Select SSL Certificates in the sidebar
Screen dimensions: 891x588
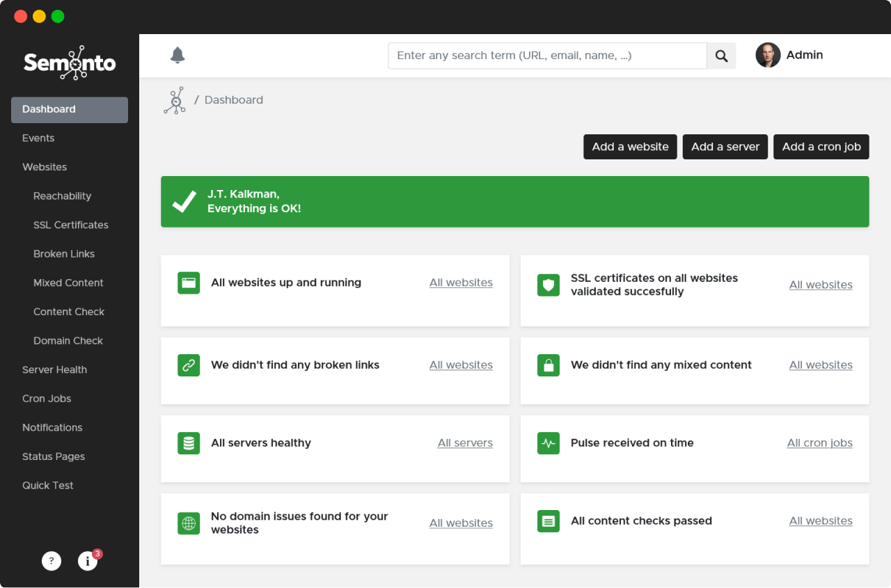point(71,225)
